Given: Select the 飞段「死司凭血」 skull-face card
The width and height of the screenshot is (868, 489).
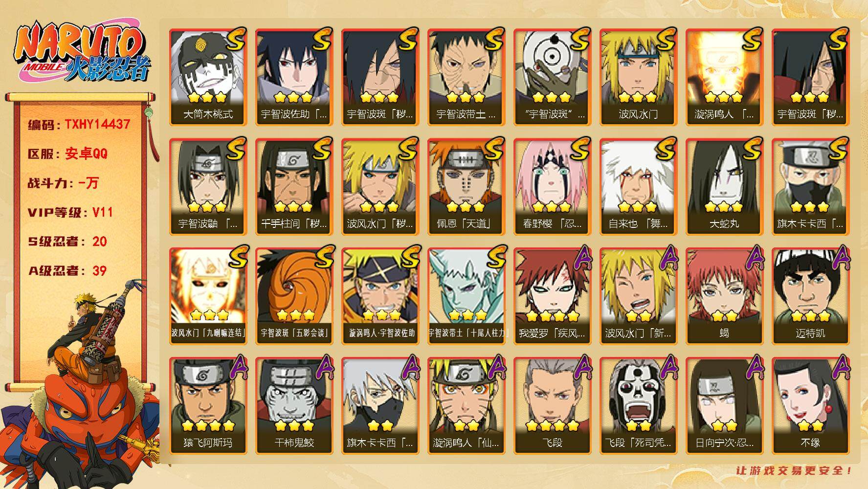Looking at the screenshot, I should tap(638, 406).
